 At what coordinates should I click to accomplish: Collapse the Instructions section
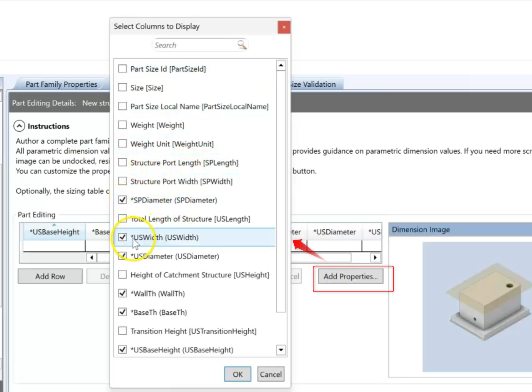click(x=19, y=125)
